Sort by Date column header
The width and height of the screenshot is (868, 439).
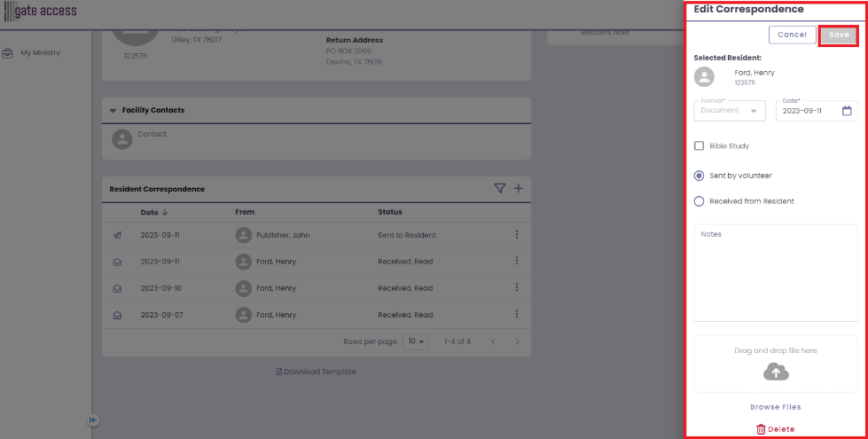point(154,213)
